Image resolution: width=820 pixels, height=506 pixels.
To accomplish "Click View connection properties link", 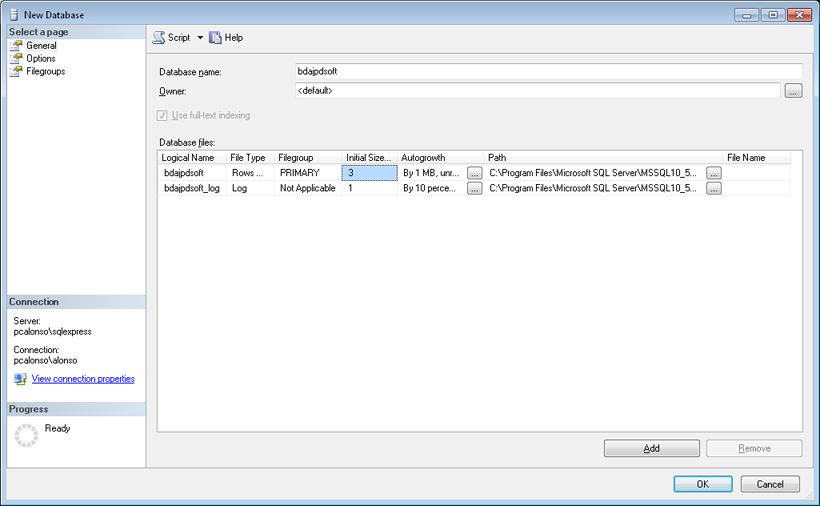I will [83, 379].
